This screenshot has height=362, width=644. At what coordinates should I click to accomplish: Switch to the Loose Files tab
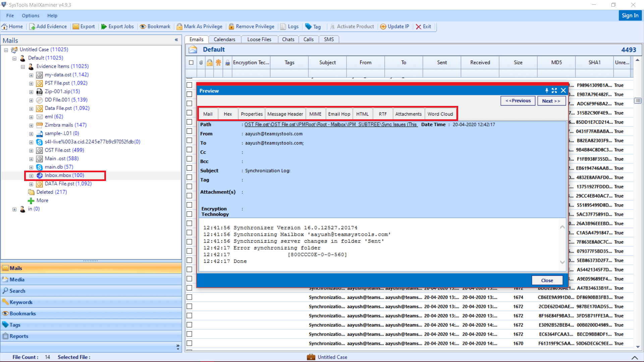(x=259, y=40)
